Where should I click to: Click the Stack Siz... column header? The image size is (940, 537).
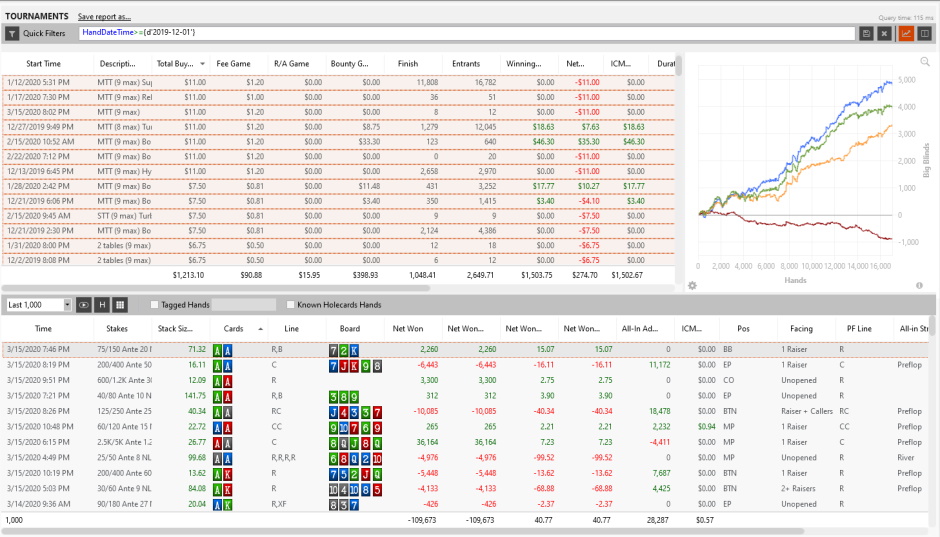175,329
